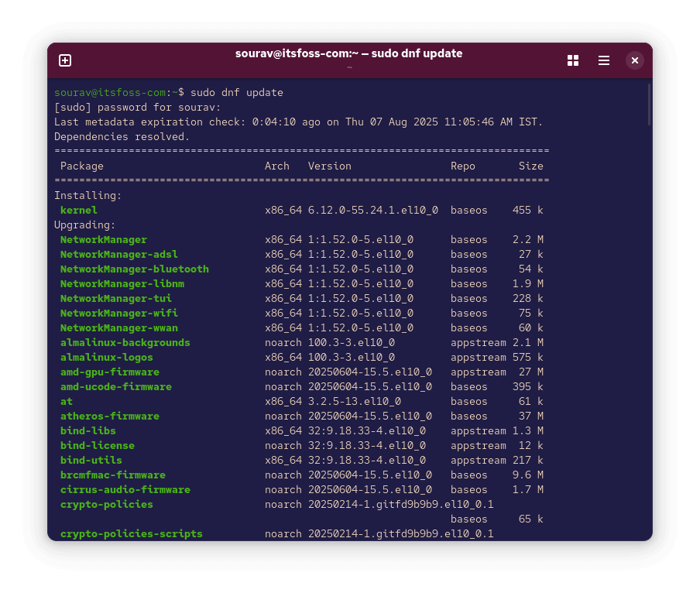Open the hamburger main menu
The height and width of the screenshot is (593, 700).
click(x=603, y=60)
